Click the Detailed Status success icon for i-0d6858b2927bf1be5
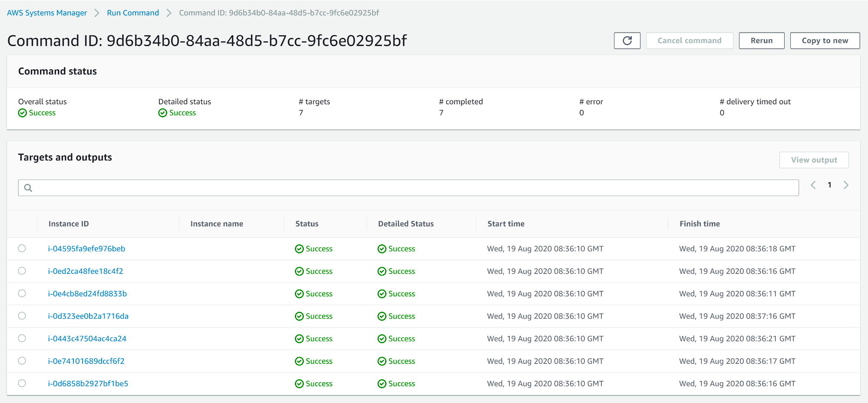 click(382, 383)
